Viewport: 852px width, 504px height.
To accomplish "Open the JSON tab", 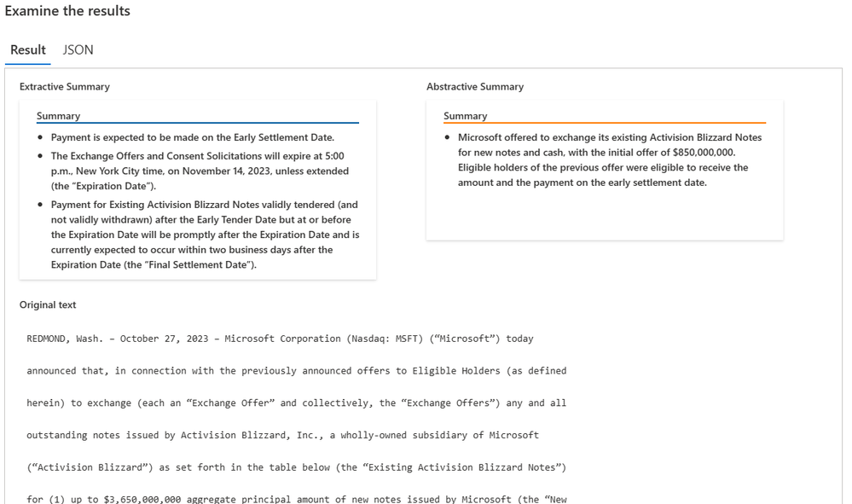I will (78, 50).
